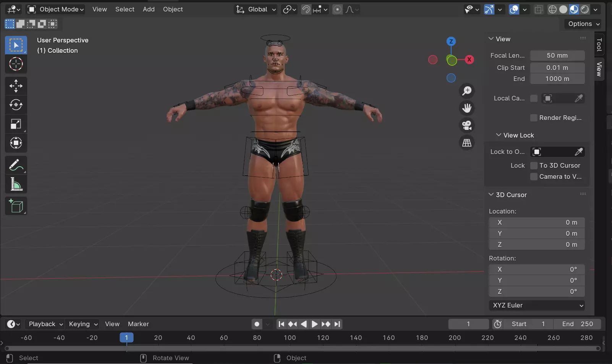The height and width of the screenshot is (364, 612).
Task: Select the Annotate tool
Action: click(x=16, y=165)
